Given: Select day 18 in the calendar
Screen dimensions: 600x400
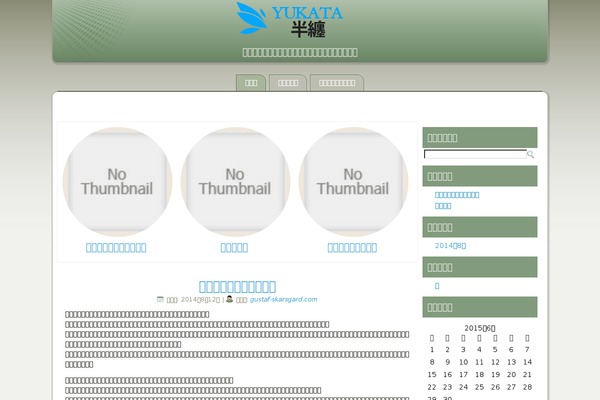Looking at the screenshot, I should tap(479, 375).
